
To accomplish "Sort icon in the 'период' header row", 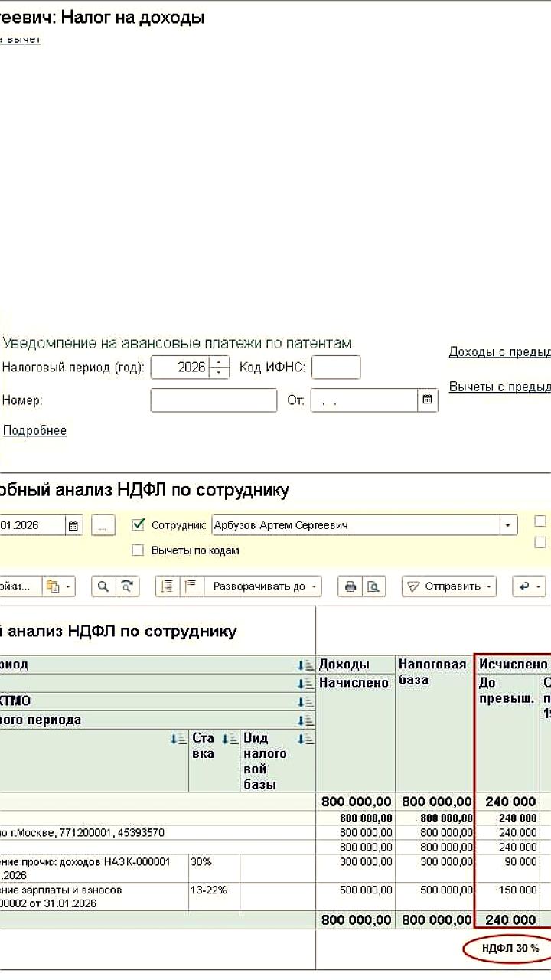I will [x=305, y=665].
